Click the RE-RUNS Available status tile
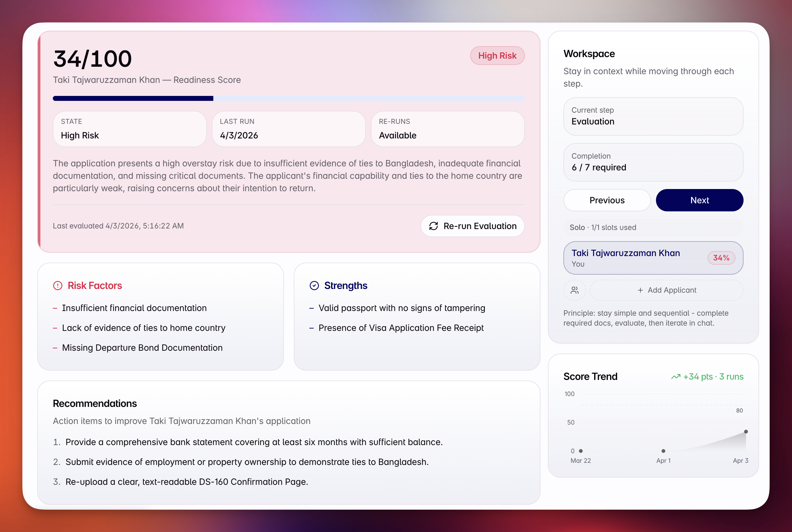 click(x=448, y=129)
